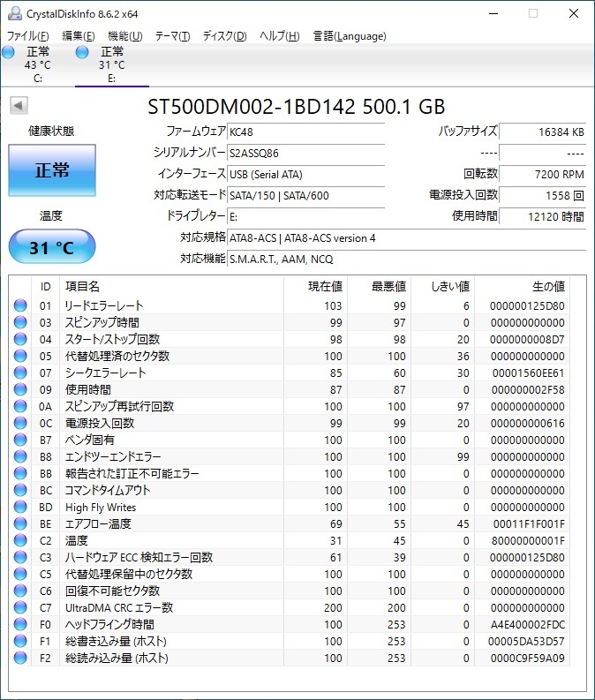Close the CrystalDiskInfo window
This screenshot has width=595, height=700.
coord(574,13)
